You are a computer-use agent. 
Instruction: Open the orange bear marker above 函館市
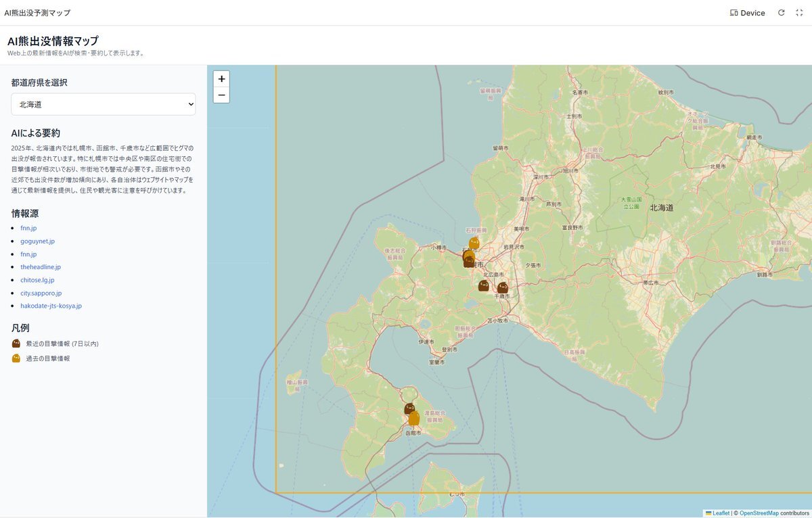click(414, 419)
